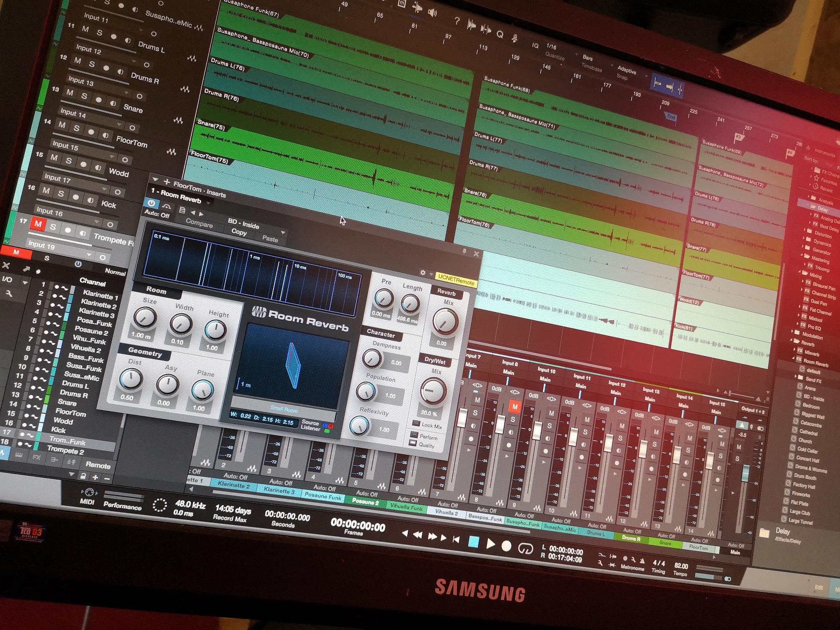Stop playback with the blue stop button
The image size is (840, 630).
(x=474, y=542)
